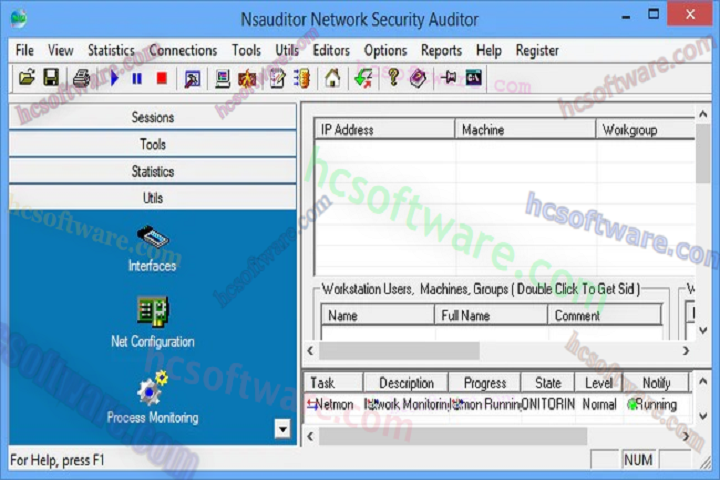Click the NUM status bar indicator

pyautogui.click(x=638, y=459)
